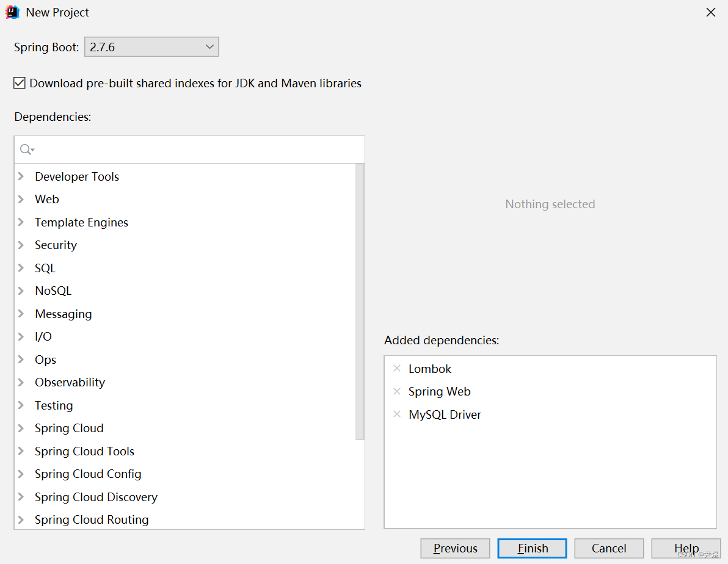Cancel the new project dialog

tap(608, 548)
